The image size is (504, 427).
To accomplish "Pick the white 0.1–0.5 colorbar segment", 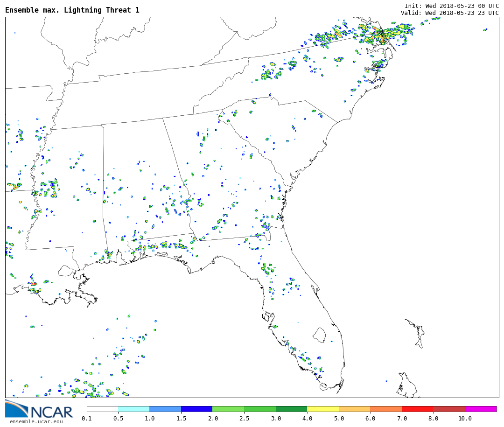I will 102,409.
